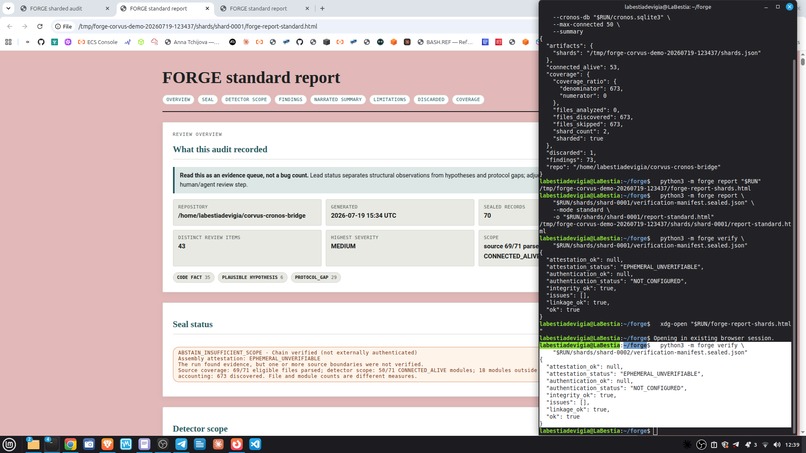Open the red swirl app in taskbar

pyautogui.click(x=237, y=444)
